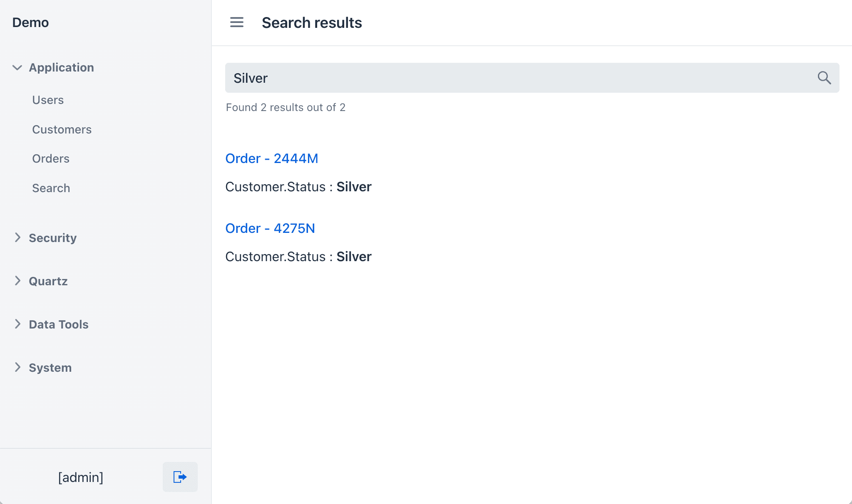Expand the Data Tools chevron

17,324
